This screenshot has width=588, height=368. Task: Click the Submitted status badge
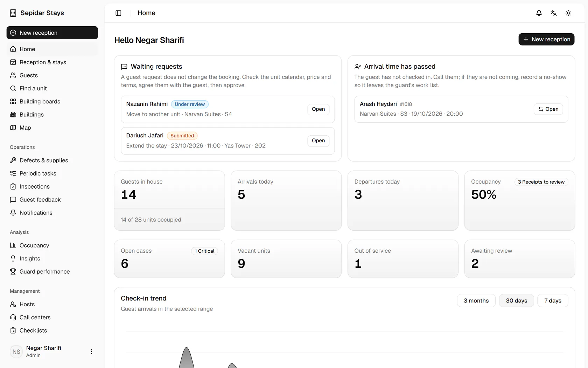182,136
